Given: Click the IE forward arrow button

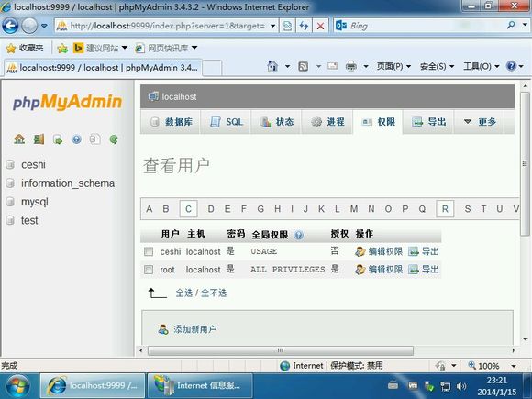Looking at the screenshot, I should [x=29, y=26].
